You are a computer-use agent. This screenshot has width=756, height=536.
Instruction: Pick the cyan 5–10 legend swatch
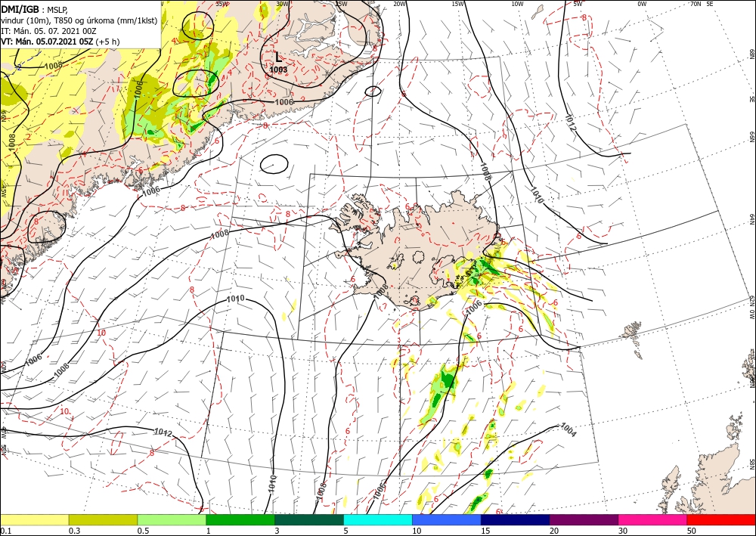[378, 519]
